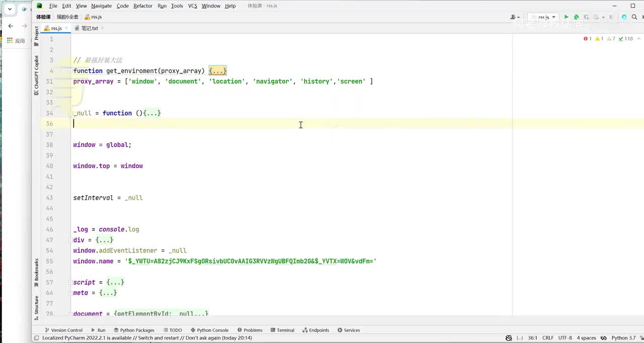
Task: Click the PyCharm update available status message
Action: point(147,338)
